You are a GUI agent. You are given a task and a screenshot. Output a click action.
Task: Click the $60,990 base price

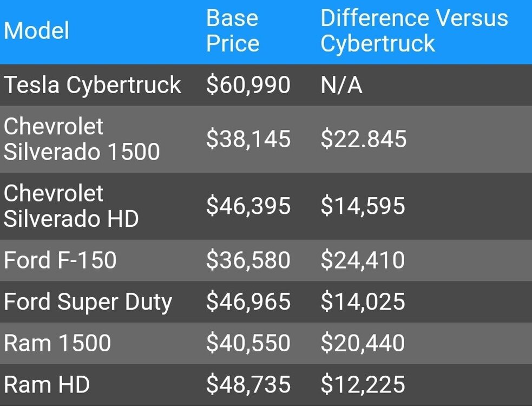[248, 85]
